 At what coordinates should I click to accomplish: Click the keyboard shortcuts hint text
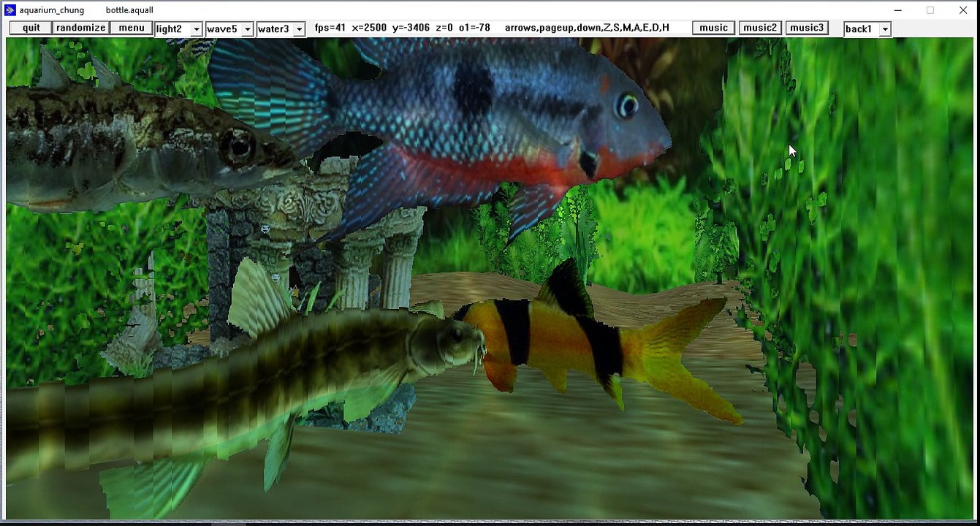[x=587, y=28]
